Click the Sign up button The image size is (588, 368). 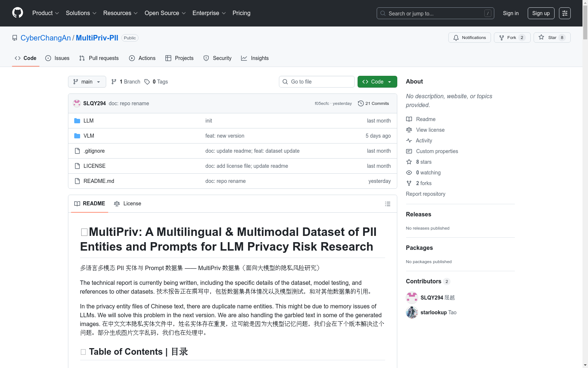[x=541, y=13]
